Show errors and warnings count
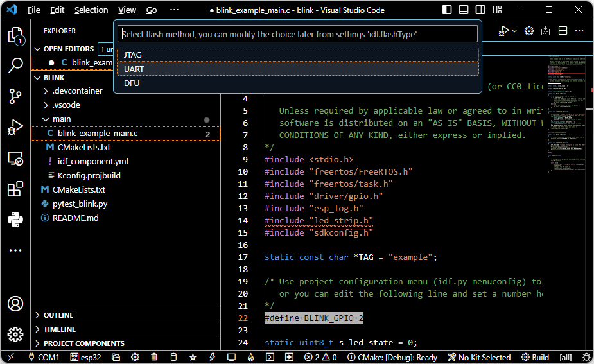 [x=320, y=357]
